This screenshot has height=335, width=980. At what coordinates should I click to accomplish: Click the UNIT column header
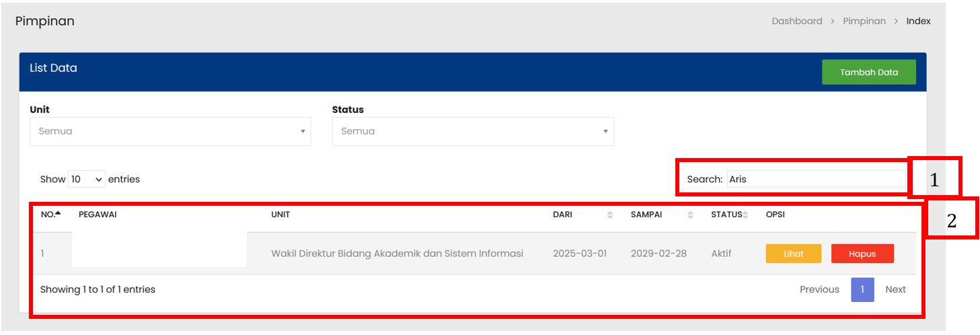click(x=280, y=215)
